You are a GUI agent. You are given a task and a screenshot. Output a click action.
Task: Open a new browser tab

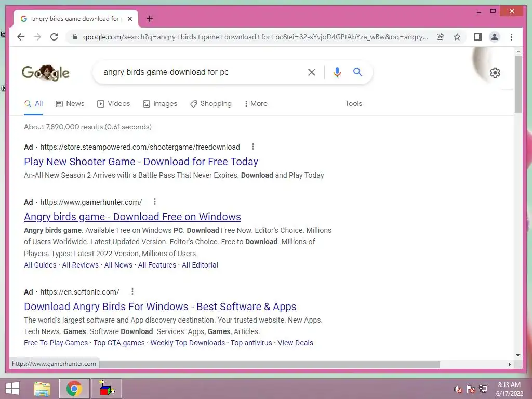(x=150, y=19)
